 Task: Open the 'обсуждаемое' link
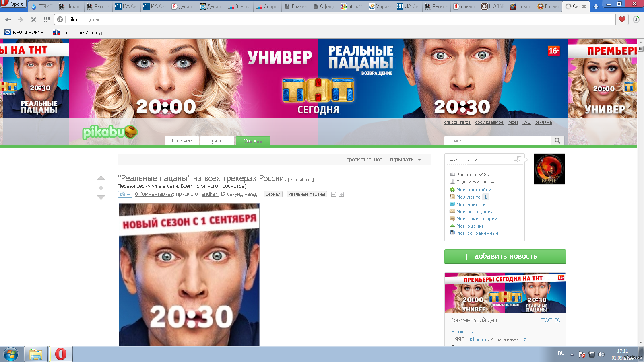tap(489, 122)
